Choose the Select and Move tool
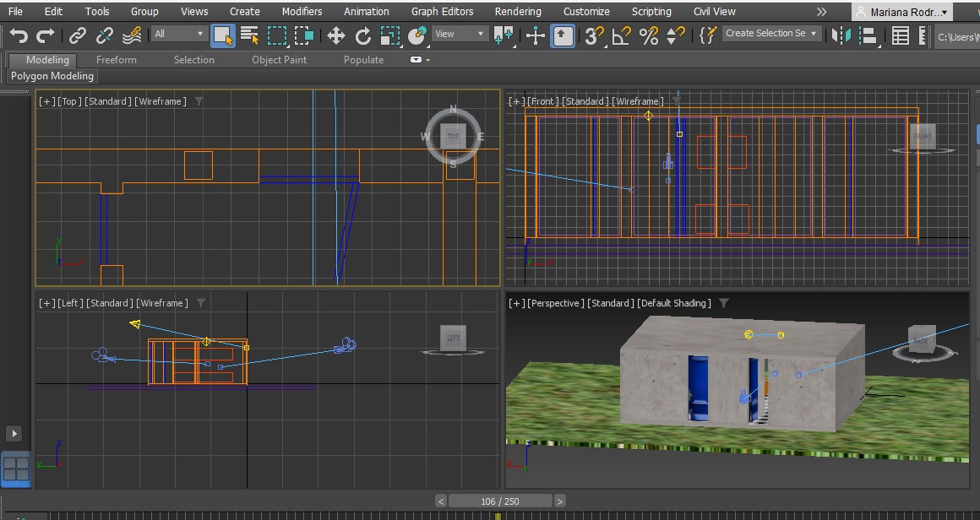This screenshot has height=520, width=980. [336, 35]
